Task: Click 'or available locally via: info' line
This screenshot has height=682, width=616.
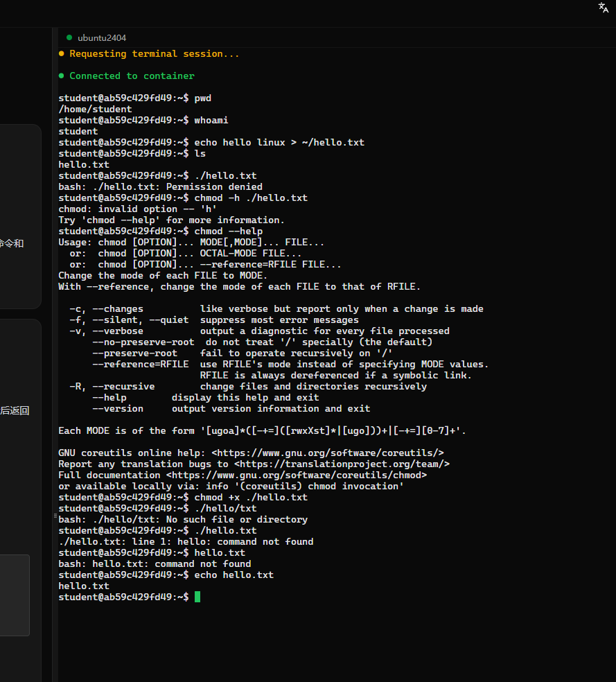Action: tap(231, 487)
